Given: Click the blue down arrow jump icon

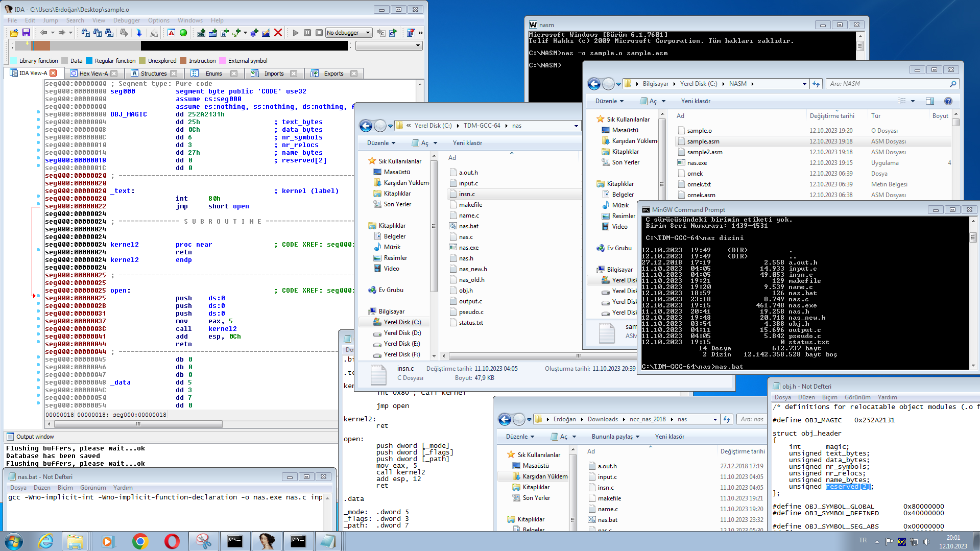Looking at the screenshot, I should (x=139, y=33).
